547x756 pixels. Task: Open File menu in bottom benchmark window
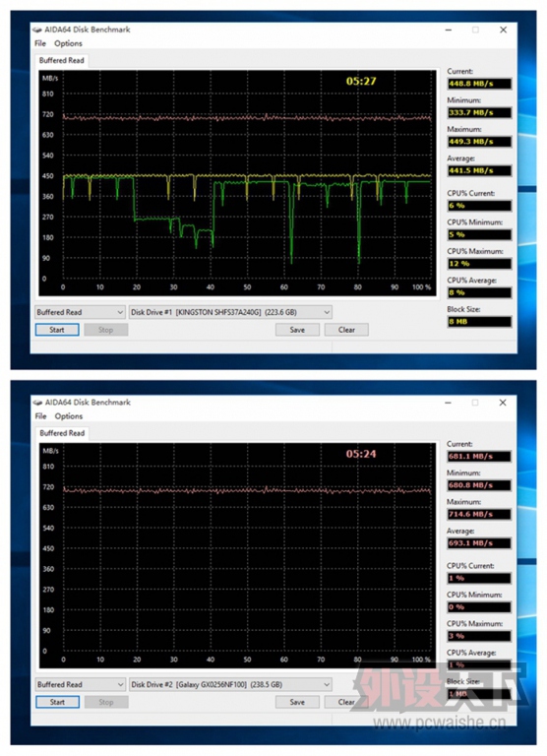point(41,416)
